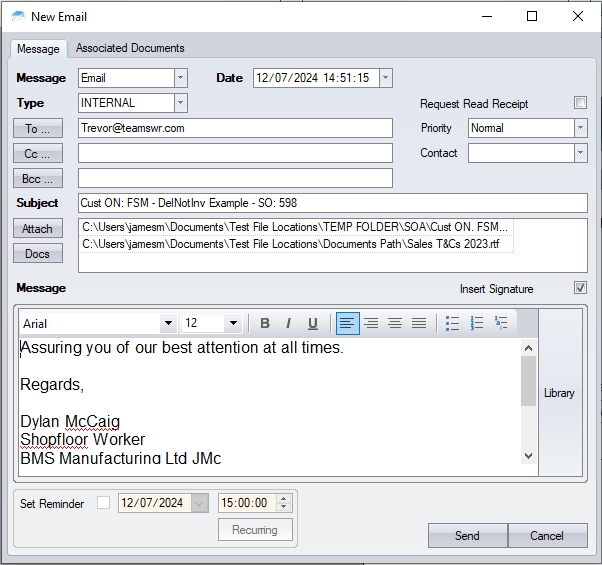This screenshot has height=565, width=602.
Task: Center align the message text
Action: (371, 323)
